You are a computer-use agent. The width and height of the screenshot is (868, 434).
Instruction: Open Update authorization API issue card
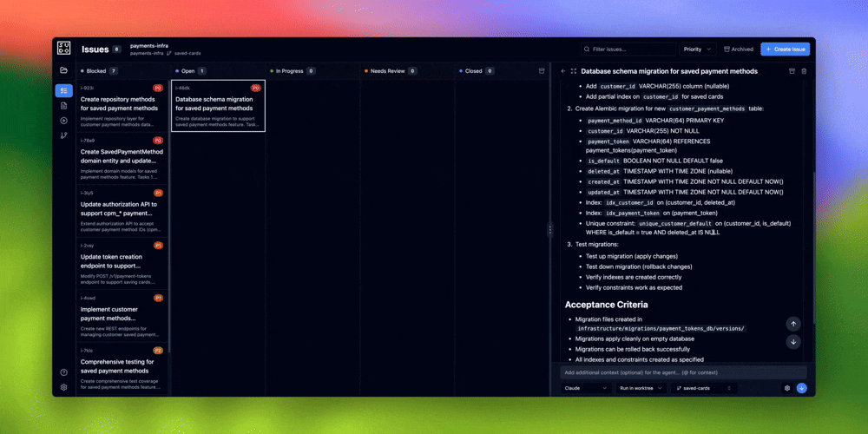[123, 211]
